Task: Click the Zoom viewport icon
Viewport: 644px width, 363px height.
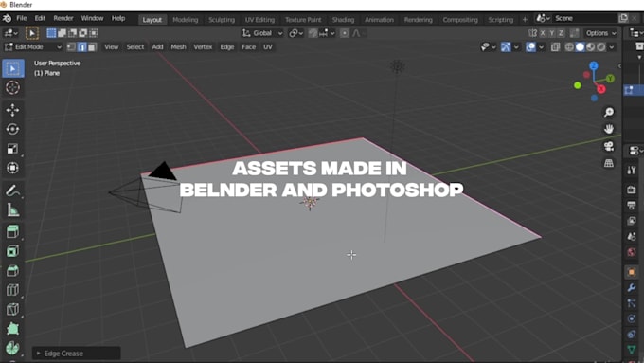Action: click(609, 112)
